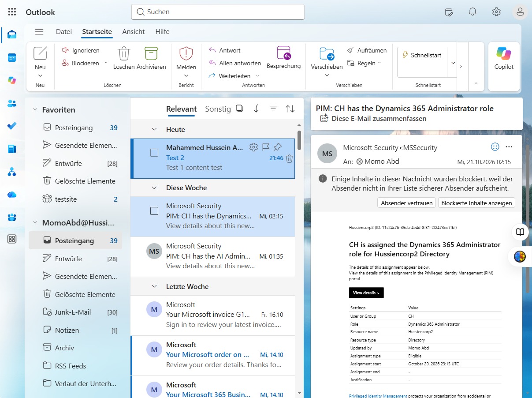The image size is (532, 398).
Task: Click the notifications bell icon
Action: 473,12
